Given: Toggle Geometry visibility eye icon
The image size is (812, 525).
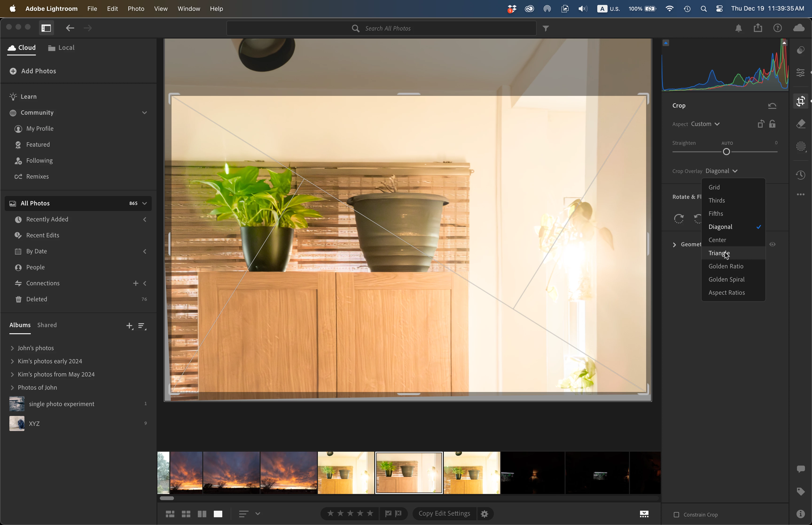Looking at the screenshot, I should click(773, 244).
